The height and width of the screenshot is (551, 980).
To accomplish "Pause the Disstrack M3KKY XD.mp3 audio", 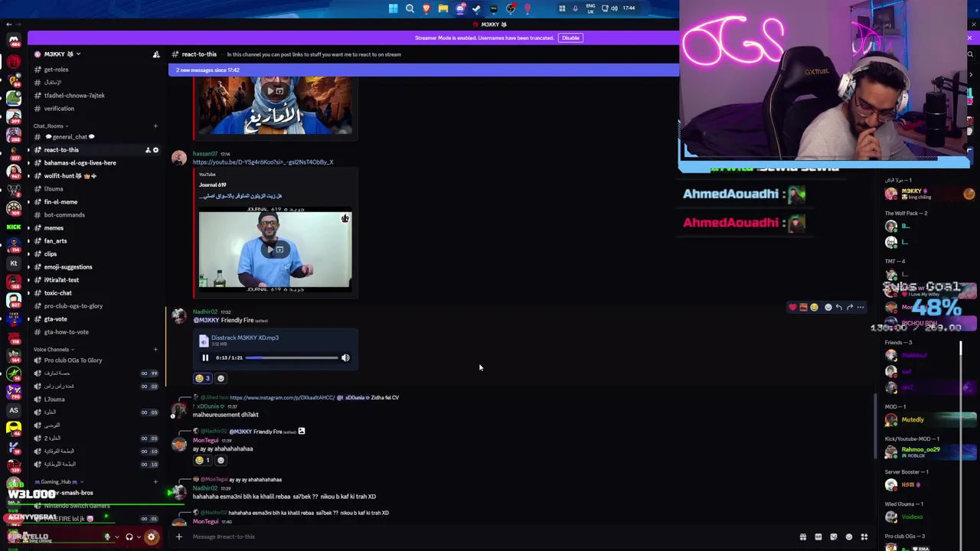I will (x=205, y=358).
